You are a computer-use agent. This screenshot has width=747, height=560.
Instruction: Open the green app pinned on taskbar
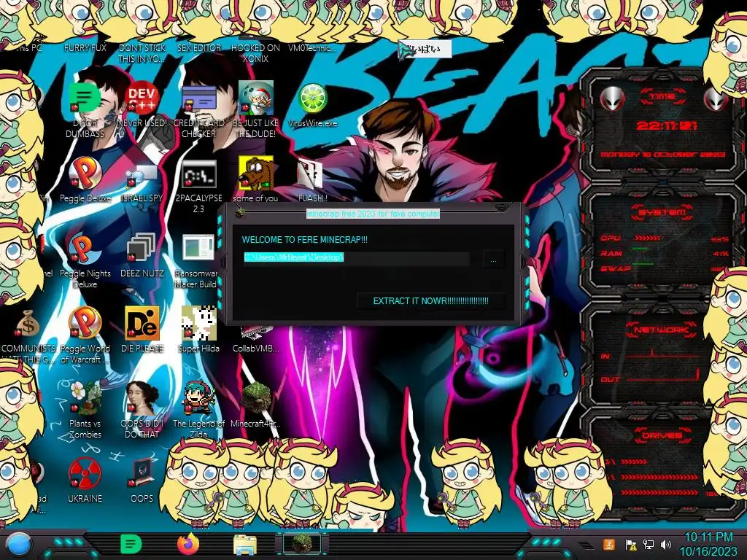point(131,544)
